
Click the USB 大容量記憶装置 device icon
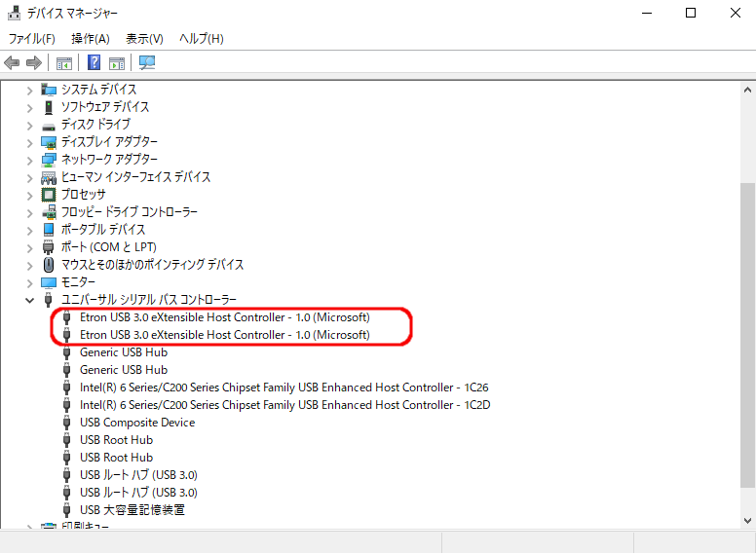67,510
